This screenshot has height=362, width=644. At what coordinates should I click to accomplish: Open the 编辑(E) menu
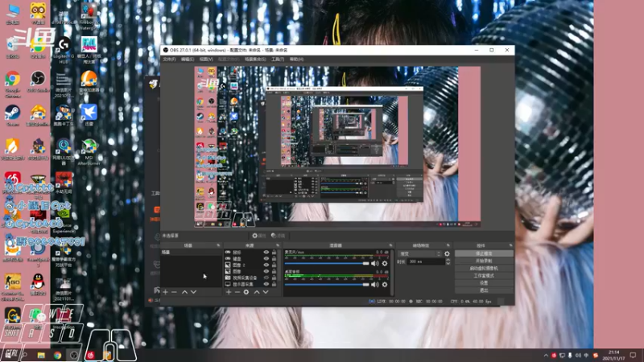pyautogui.click(x=188, y=60)
